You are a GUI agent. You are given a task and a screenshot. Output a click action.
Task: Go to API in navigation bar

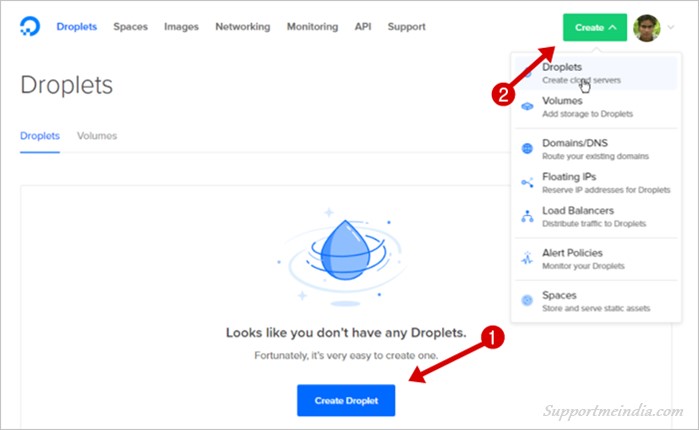[x=363, y=27]
